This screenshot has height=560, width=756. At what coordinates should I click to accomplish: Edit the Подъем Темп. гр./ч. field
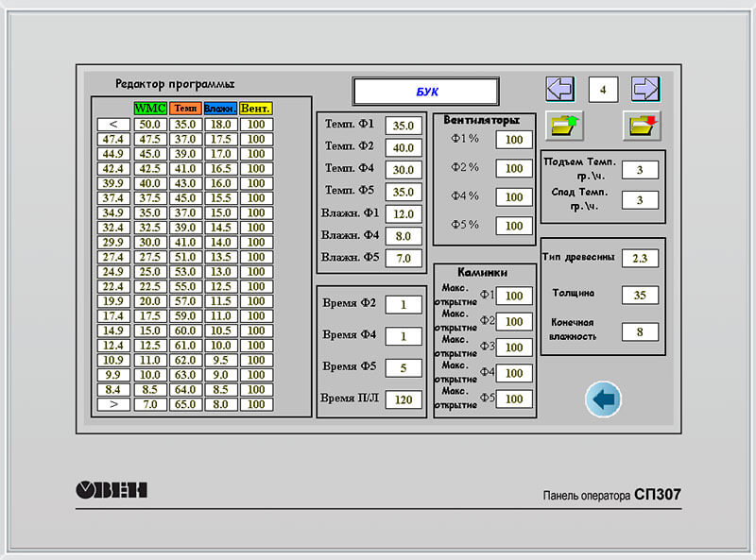click(x=640, y=170)
